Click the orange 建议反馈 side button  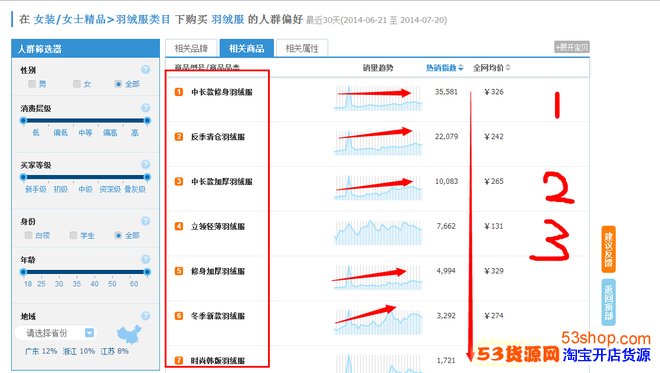point(608,249)
